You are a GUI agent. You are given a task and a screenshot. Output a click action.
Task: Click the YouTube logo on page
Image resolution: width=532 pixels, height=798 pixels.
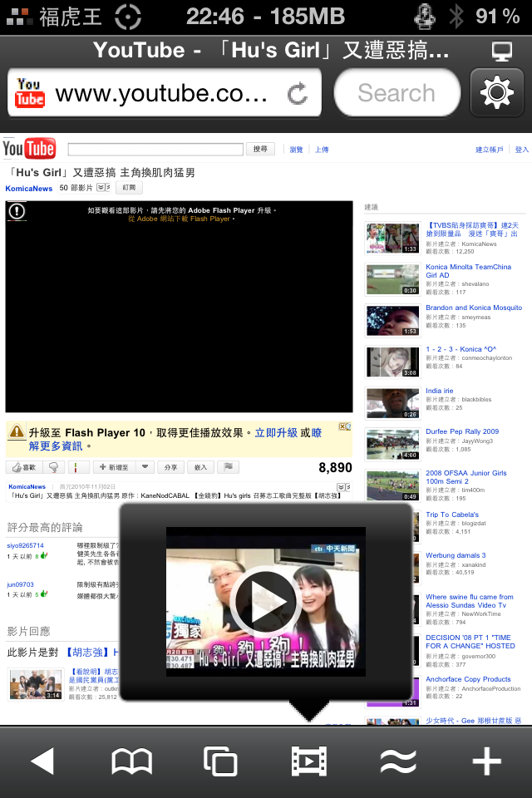(x=29, y=149)
